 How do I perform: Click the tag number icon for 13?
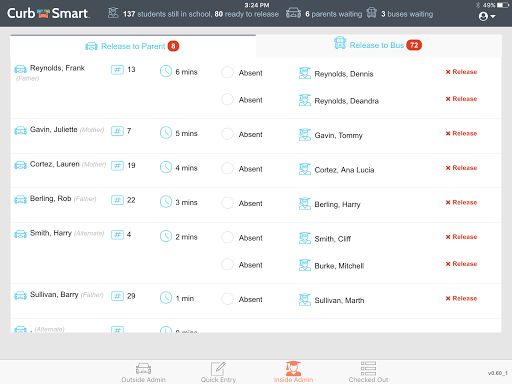(x=117, y=70)
